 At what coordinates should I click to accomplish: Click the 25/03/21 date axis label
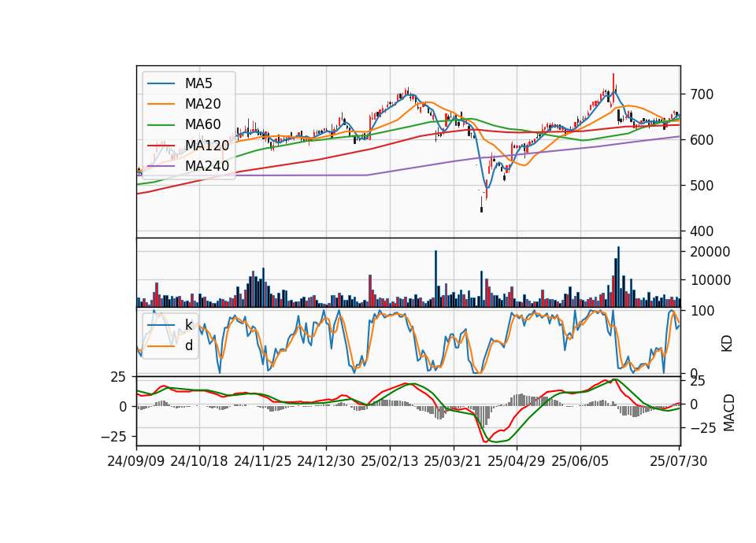click(453, 461)
